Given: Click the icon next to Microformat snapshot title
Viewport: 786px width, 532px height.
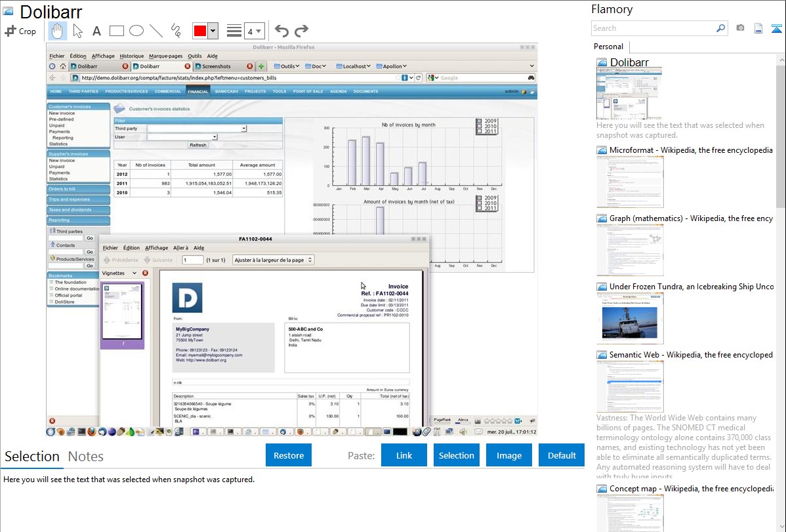Looking at the screenshot, I should [602, 150].
